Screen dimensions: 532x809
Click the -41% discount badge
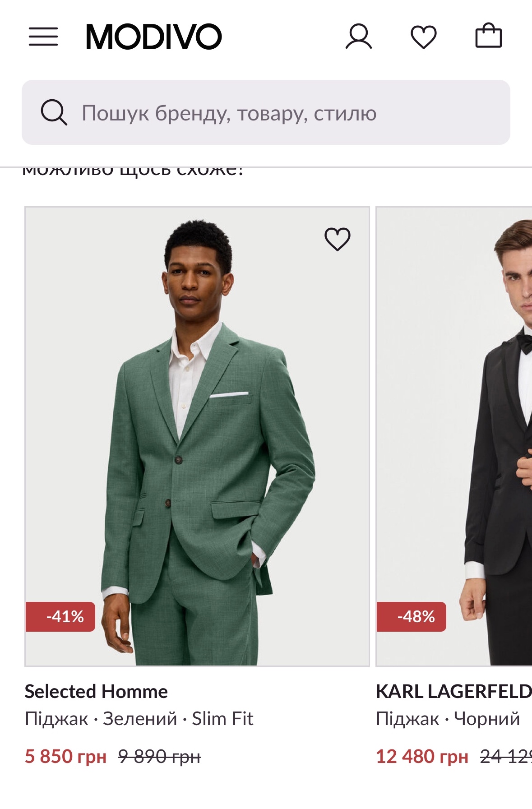coord(61,616)
